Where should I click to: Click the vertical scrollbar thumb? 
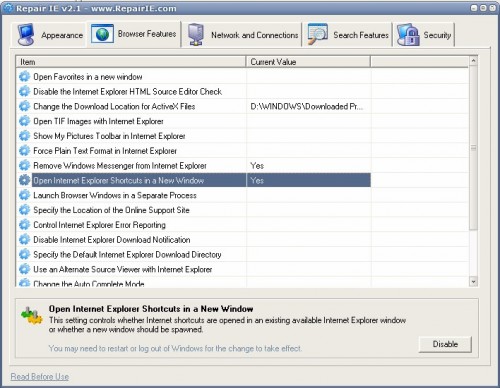[x=473, y=148]
